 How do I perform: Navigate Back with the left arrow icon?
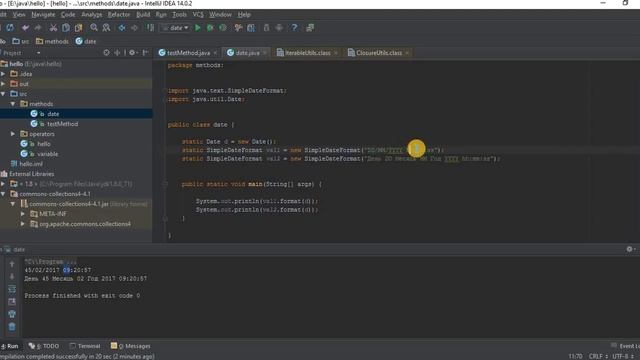click(x=122, y=28)
